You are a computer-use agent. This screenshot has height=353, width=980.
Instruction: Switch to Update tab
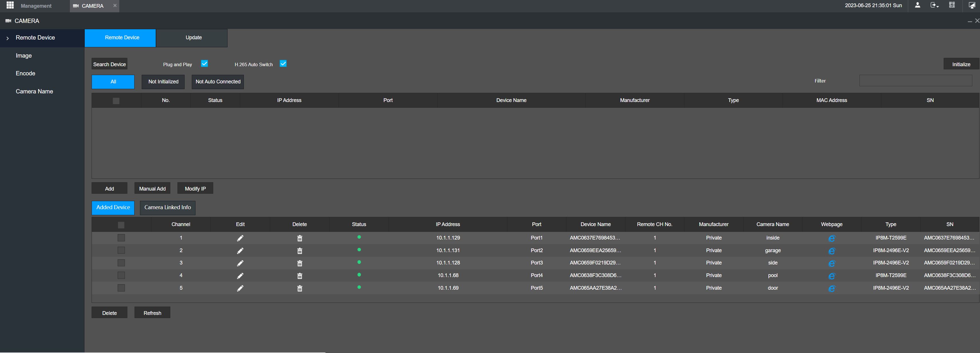point(192,38)
